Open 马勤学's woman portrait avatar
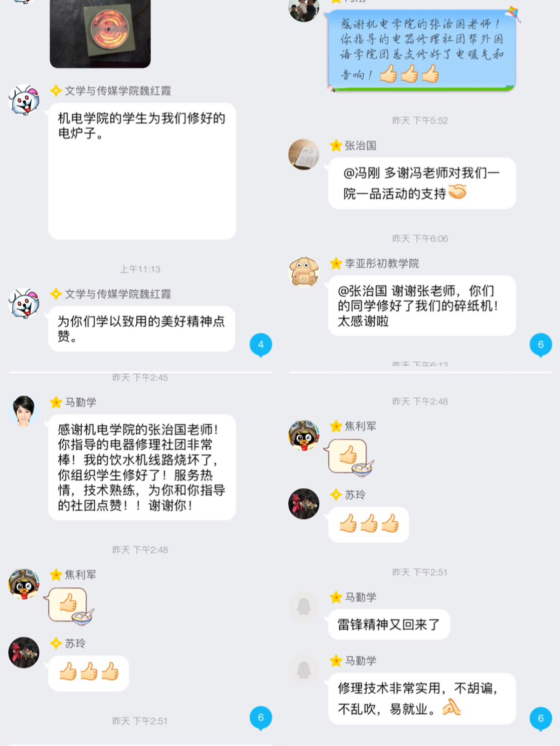The image size is (560, 746). 24,411
